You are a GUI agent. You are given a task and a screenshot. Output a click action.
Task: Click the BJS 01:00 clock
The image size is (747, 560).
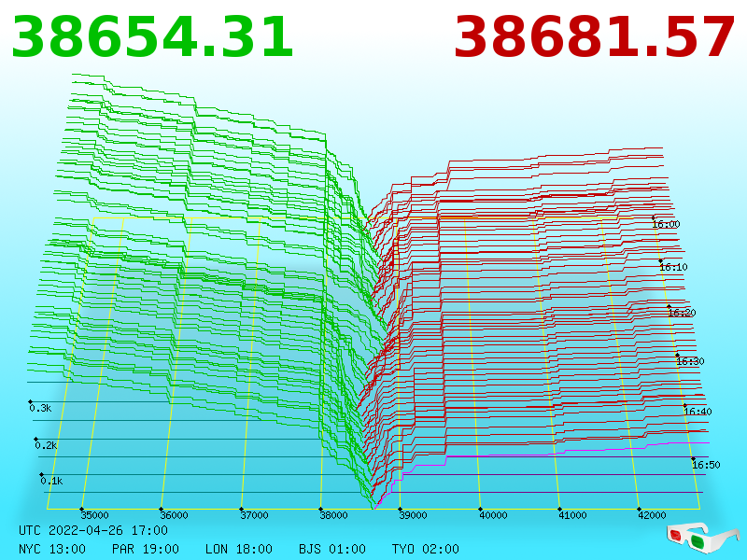pos(332,549)
